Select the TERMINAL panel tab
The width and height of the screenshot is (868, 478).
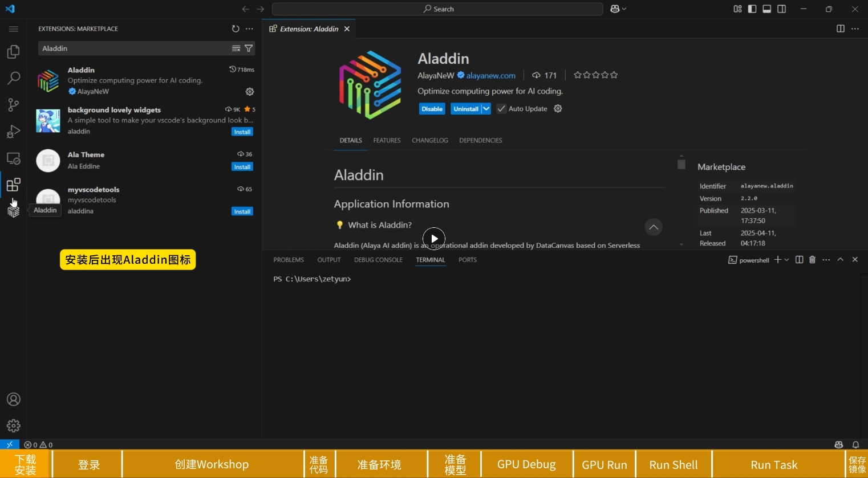click(431, 260)
